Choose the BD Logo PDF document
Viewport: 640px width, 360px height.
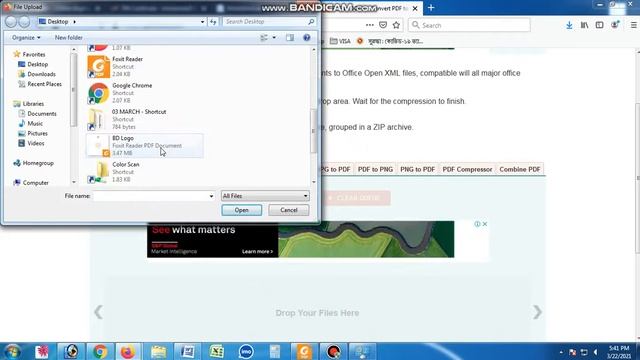[x=144, y=145]
